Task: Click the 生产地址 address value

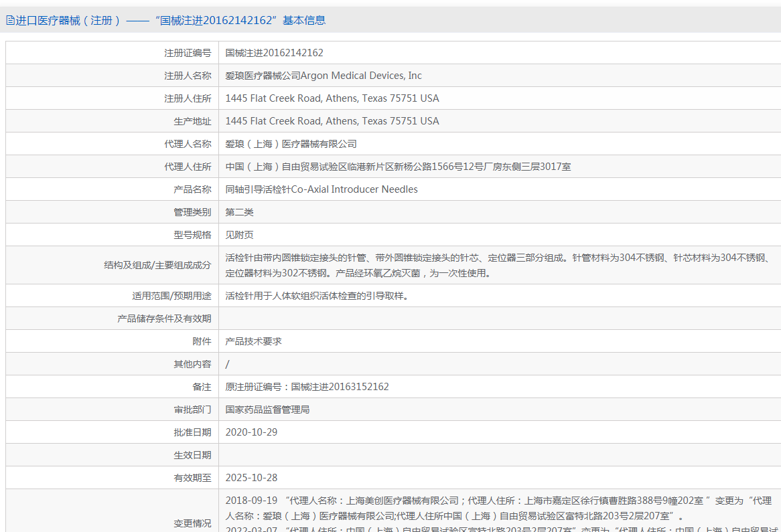Action: click(x=332, y=121)
